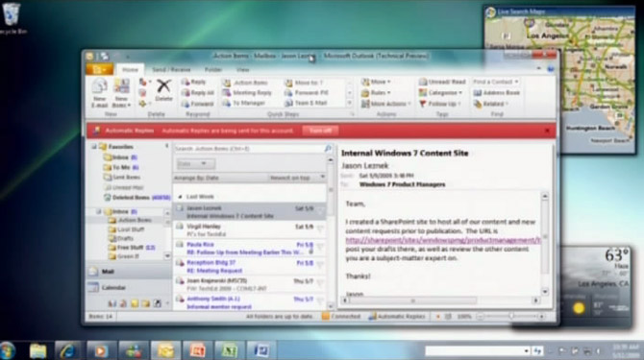Click the New E-mail icon
Viewport: 644px width, 360px height.
click(99, 93)
